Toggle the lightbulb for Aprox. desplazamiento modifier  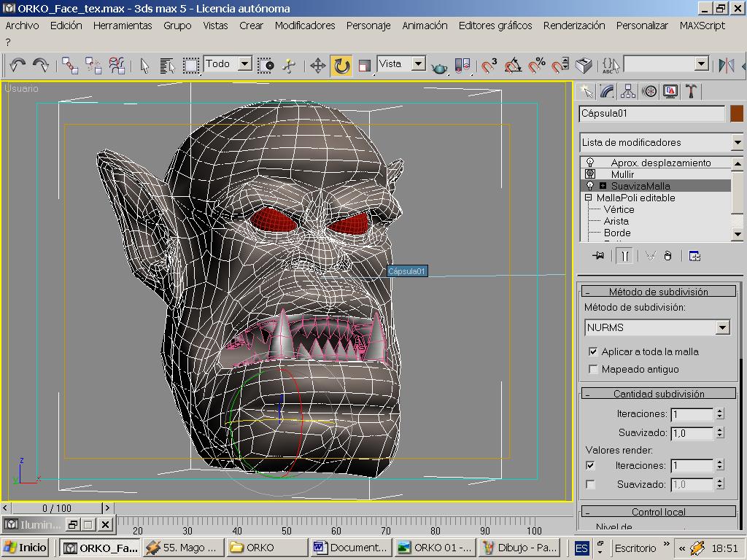click(590, 163)
